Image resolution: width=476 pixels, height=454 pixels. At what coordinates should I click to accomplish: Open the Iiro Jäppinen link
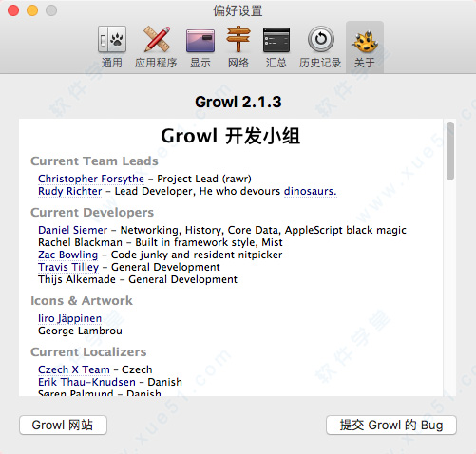[x=69, y=318]
